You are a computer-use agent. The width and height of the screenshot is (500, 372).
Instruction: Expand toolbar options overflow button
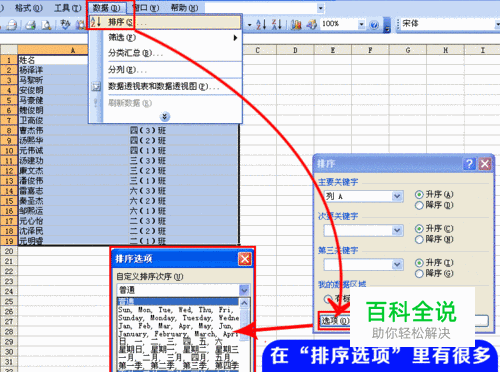pos(387,25)
